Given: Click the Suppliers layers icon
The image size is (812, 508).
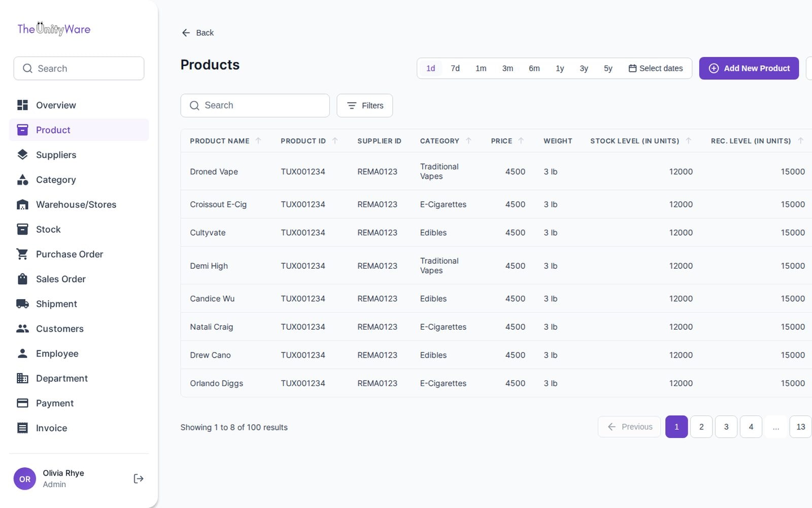Looking at the screenshot, I should pyautogui.click(x=22, y=155).
